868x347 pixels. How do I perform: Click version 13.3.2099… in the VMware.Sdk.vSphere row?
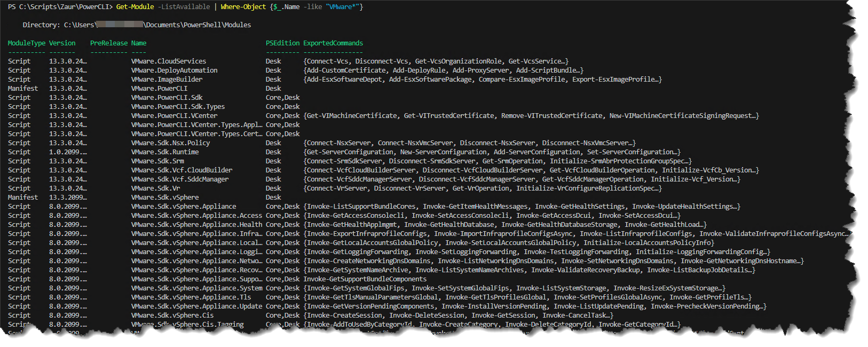[68, 198]
